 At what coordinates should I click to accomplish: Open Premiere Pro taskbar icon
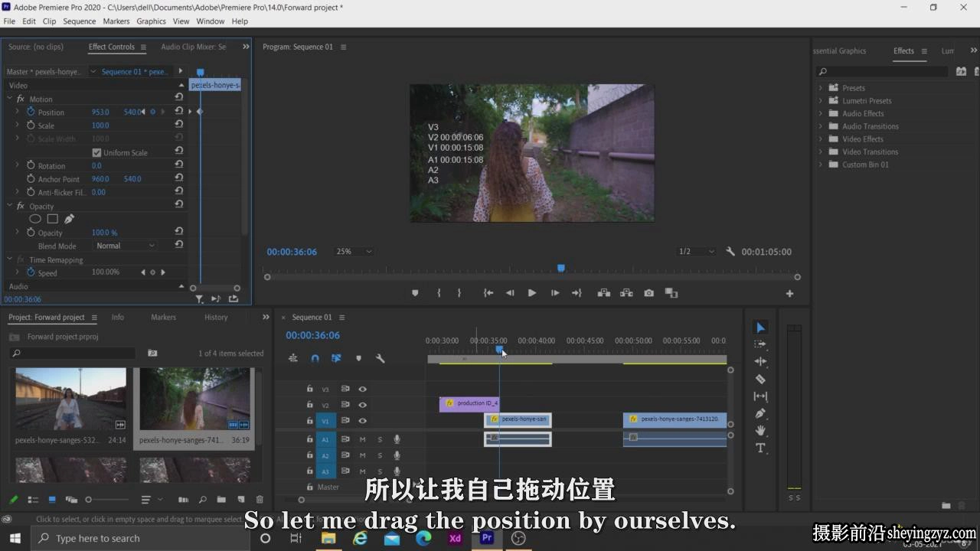[486, 538]
